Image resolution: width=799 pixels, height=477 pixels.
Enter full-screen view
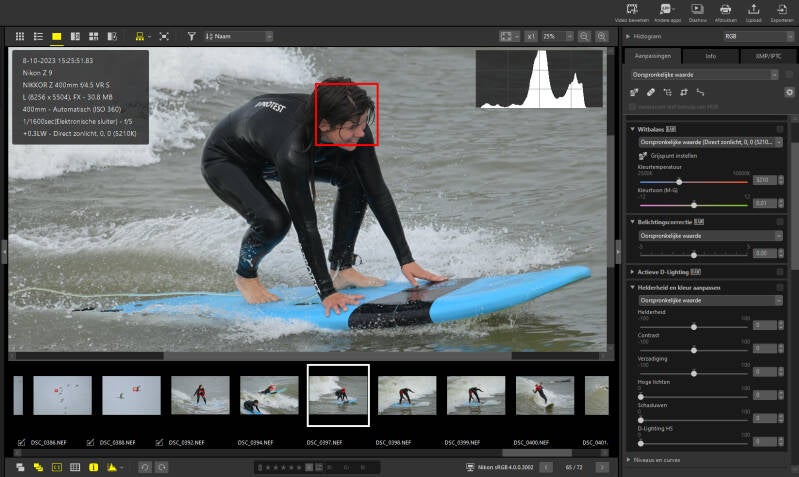(x=164, y=36)
